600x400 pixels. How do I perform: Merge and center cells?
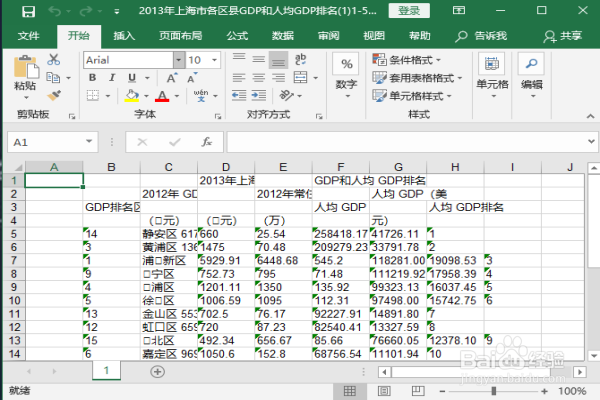pyautogui.click(x=300, y=78)
